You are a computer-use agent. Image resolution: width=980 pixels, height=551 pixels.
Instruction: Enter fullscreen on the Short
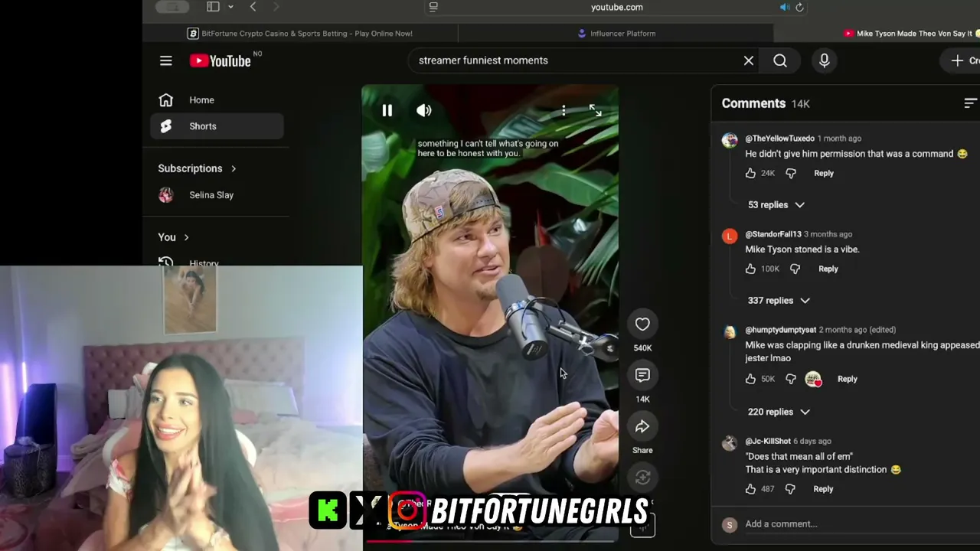(x=596, y=111)
